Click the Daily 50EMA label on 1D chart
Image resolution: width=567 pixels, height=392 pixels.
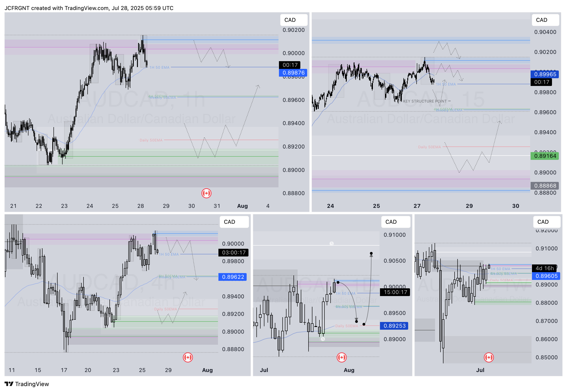tap(347, 326)
